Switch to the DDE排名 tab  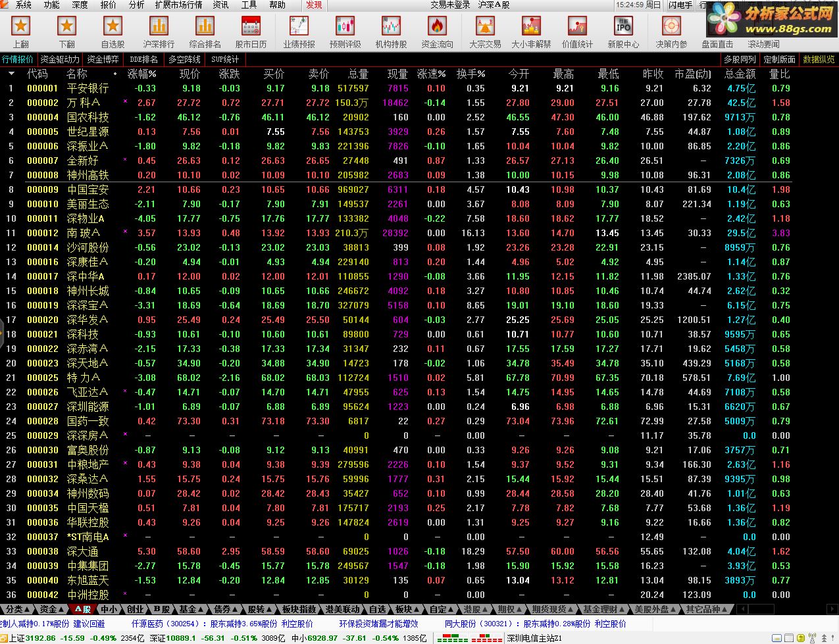pyautogui.click(x=143, y=59)
